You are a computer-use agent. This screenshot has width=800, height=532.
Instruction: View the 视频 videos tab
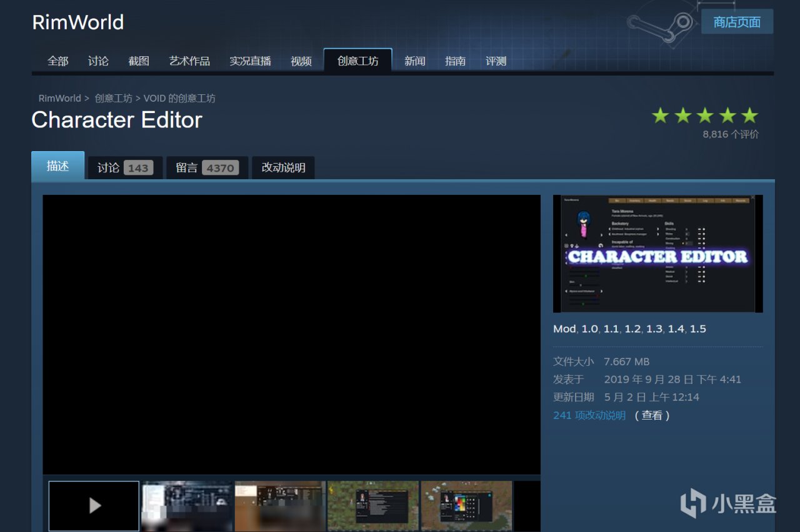coord(301,61)
